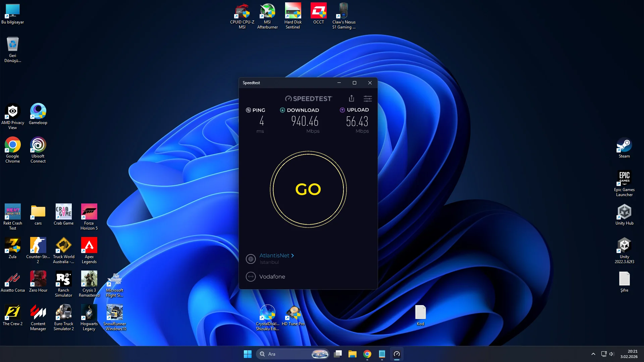The height and width of the screenshot is (362, 644).
Task: Click the Windows Start button
Action: point(248,354)
